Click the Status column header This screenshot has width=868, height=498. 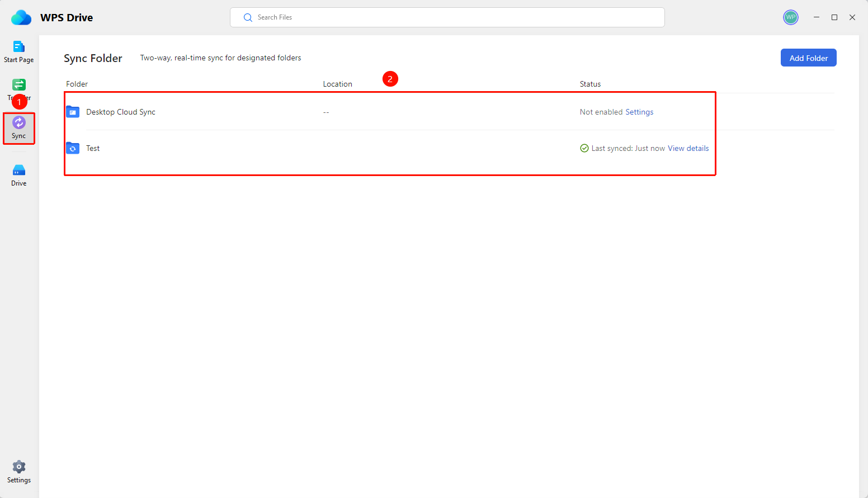(590, 84)
